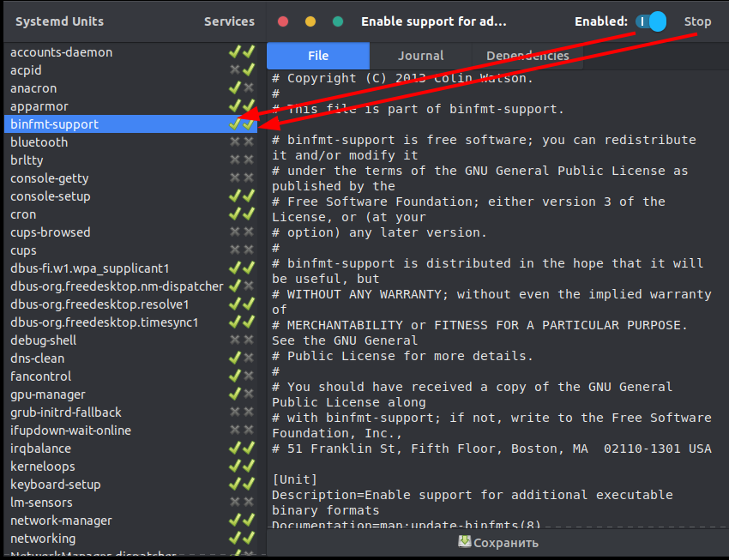The height and width of the screenshot is (560, 729).
Task: Switch to the Journal tab
Action: (x=420, y=55)
